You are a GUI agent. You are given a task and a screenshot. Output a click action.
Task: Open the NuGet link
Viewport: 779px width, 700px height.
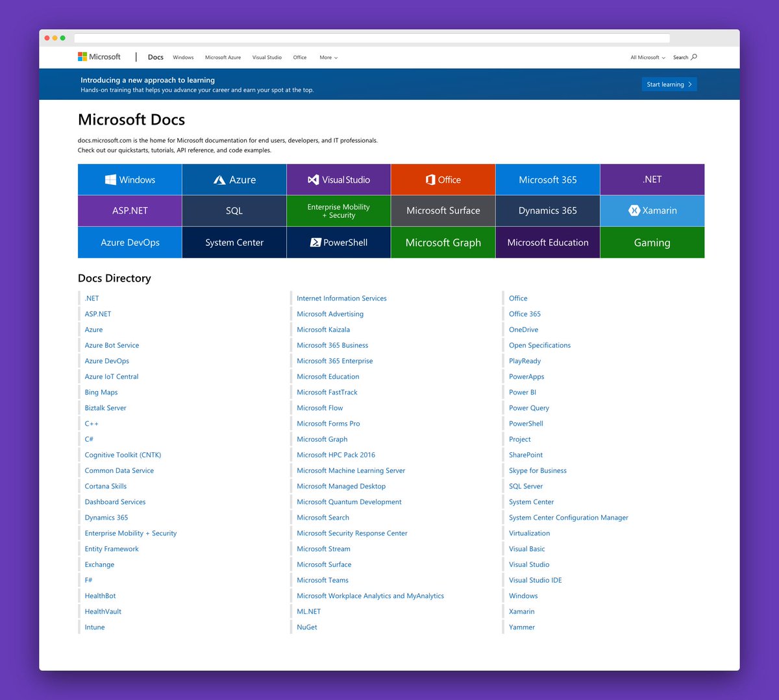307,627
